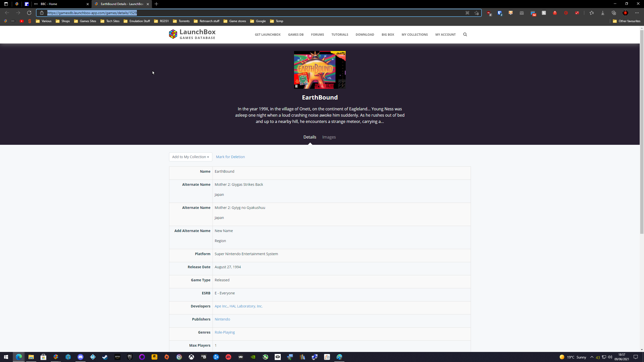Open Edge Settings and more menu
The width and height of the screenshot is (644, 362).
tap(637, 13)
